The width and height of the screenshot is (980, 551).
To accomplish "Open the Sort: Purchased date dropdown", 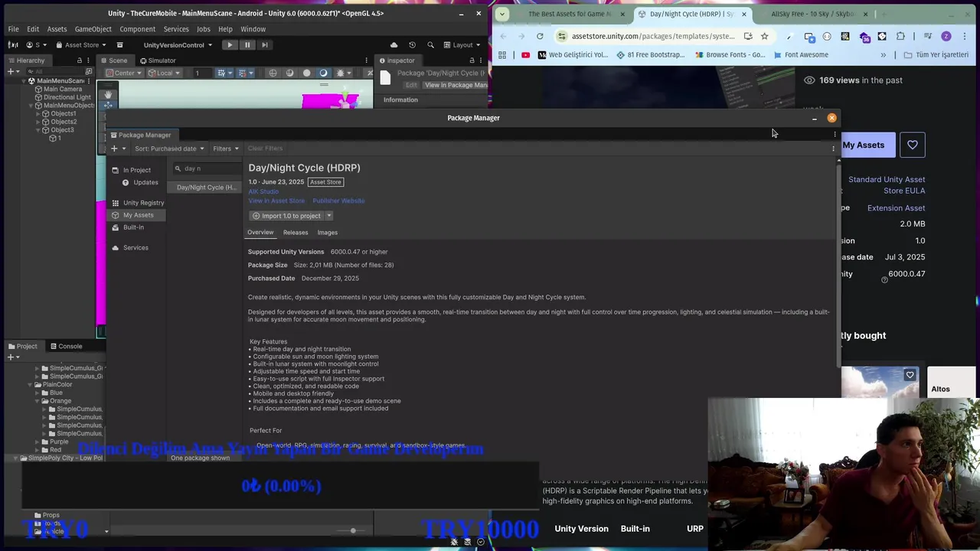I will [x=169, y=148].
